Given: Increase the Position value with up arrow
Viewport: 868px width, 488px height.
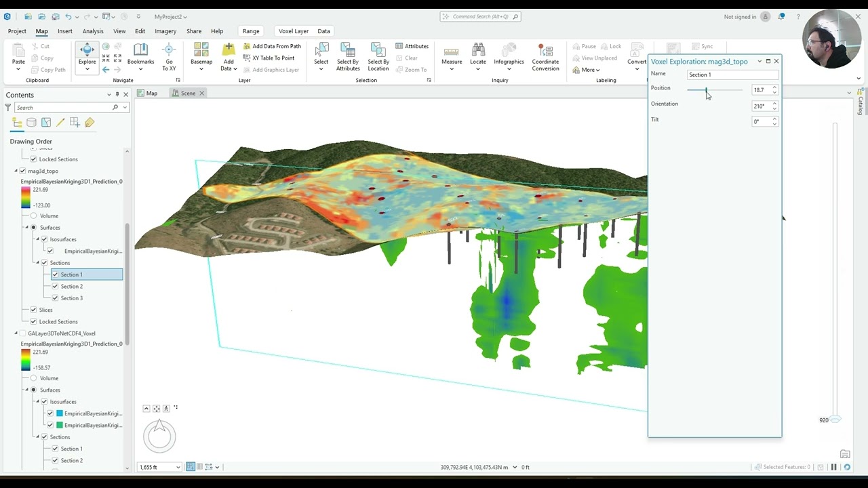Looking at the screenshot, I should coord(774,87).
